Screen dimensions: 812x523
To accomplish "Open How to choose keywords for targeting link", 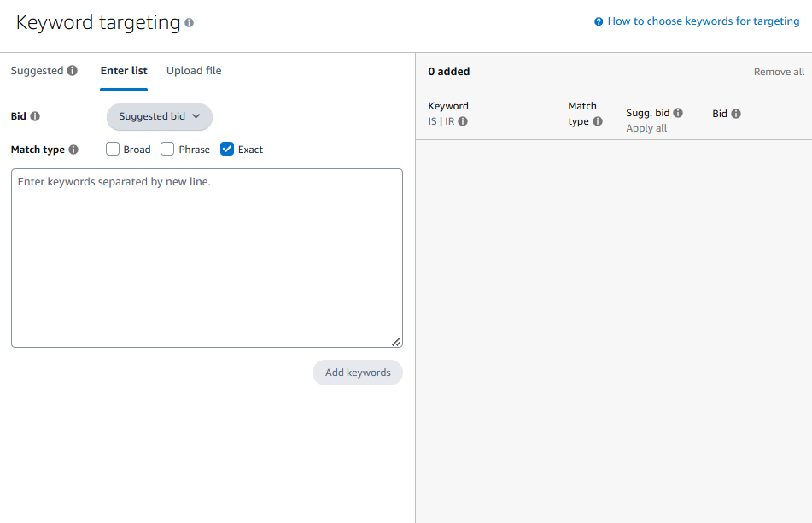I will (703, 21).
